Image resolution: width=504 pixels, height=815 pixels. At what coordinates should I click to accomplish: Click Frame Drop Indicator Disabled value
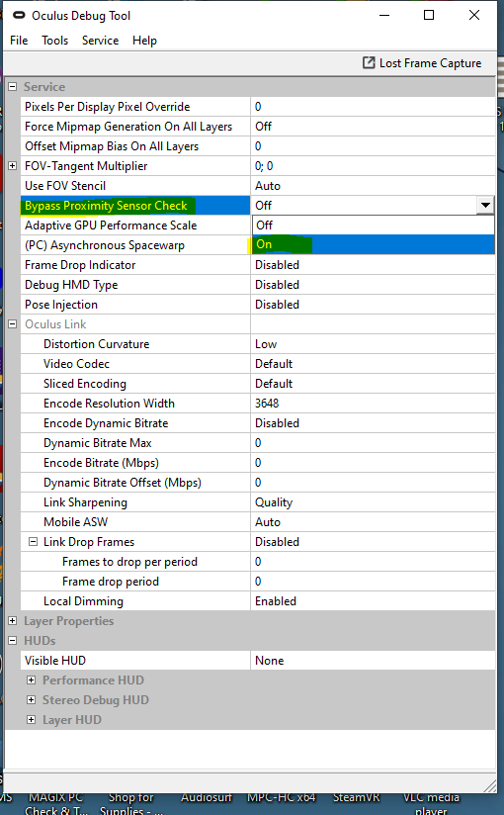(373, 264)
